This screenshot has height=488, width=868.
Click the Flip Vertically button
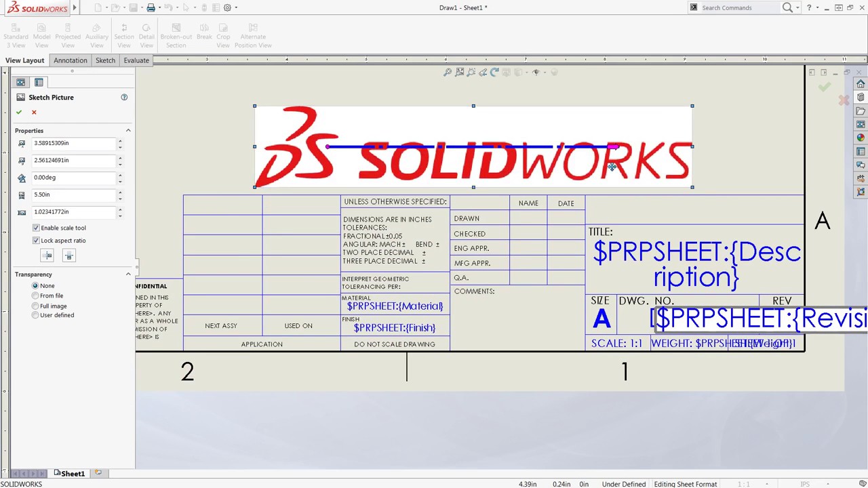pyautogui.click(x=68, y=256)
